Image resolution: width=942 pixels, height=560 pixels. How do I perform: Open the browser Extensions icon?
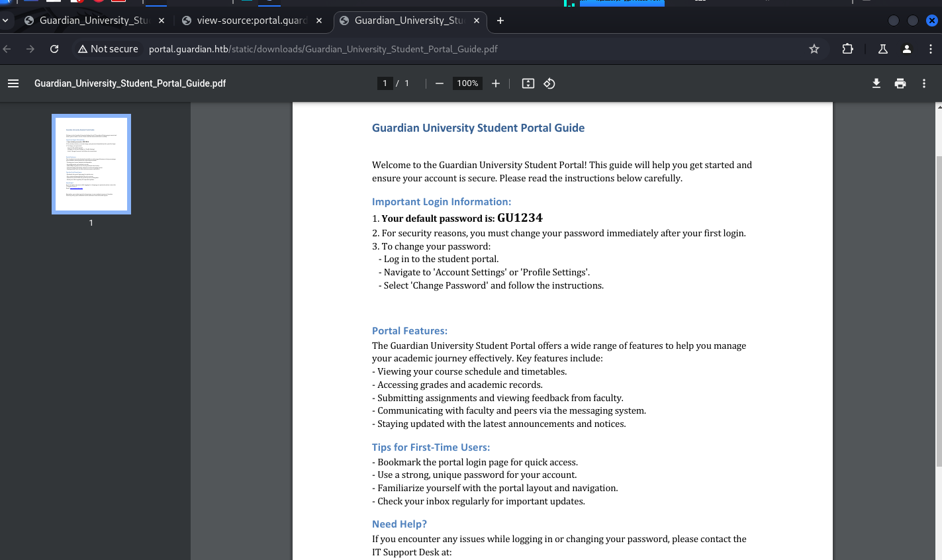coord(847,49)
